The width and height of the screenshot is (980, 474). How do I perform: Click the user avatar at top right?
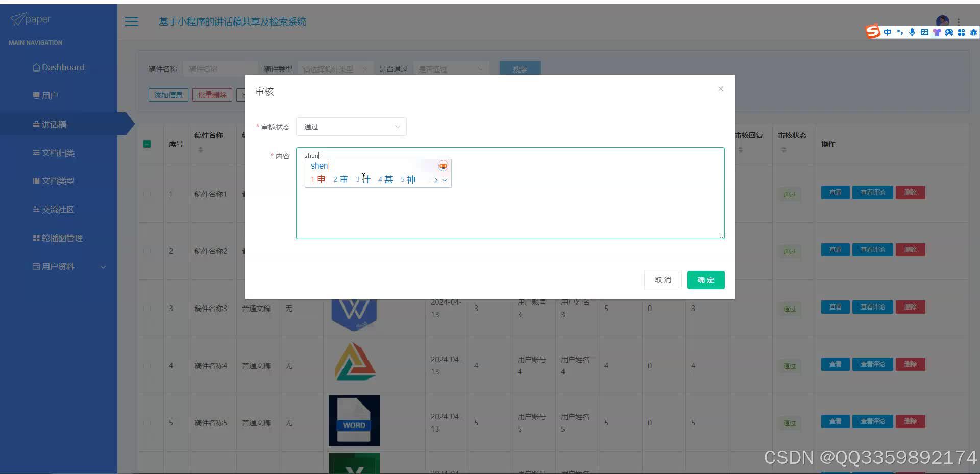942,21
